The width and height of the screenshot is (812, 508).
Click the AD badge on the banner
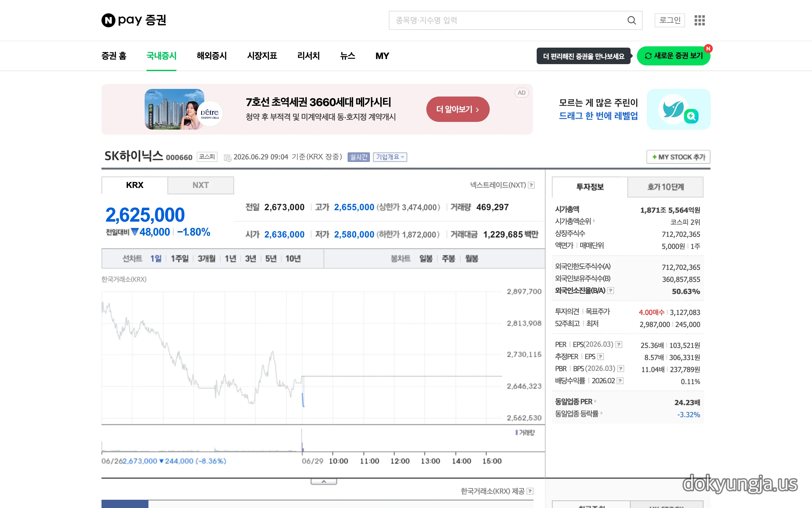point(521,93)
